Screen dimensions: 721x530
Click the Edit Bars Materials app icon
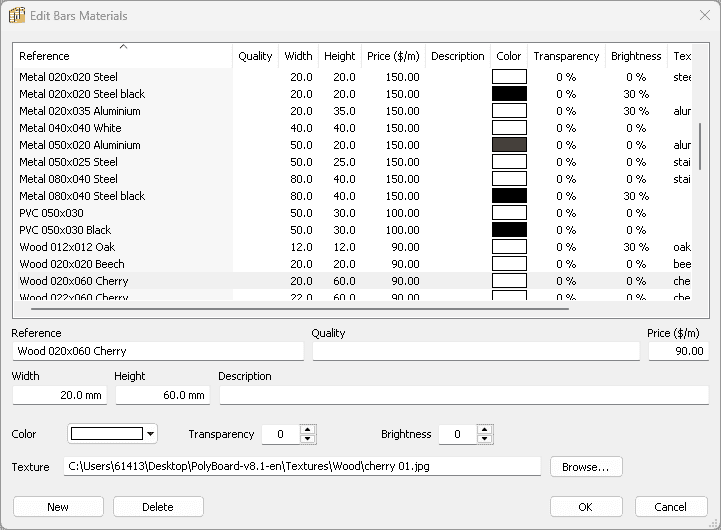point(17,15)
